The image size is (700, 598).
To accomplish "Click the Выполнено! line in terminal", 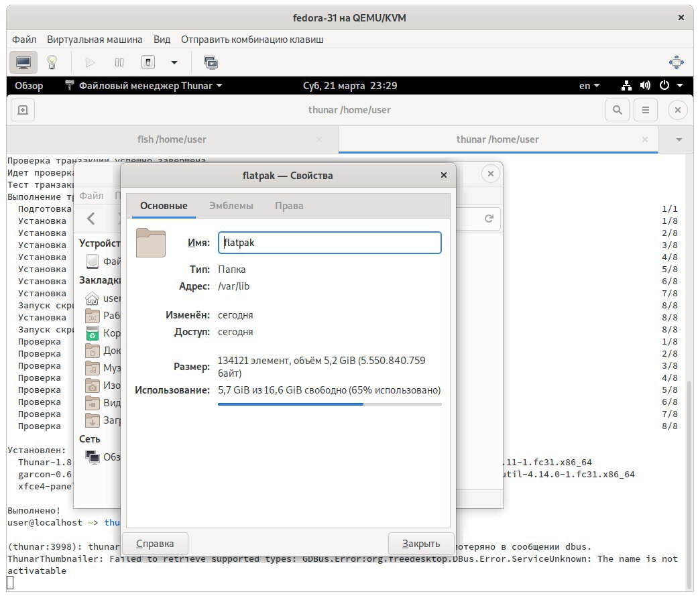I will click(x=34, y=511).
